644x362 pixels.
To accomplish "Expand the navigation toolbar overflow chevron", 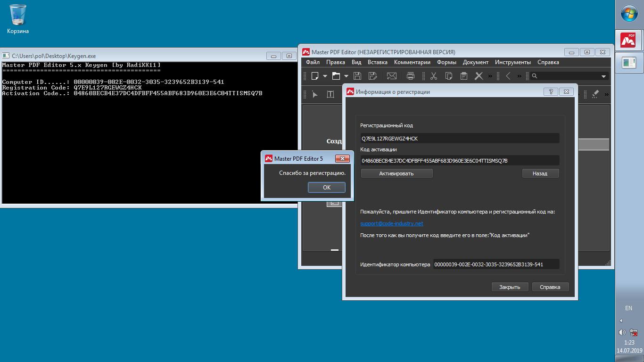I will pyautogui.click(x=520, y=76).
